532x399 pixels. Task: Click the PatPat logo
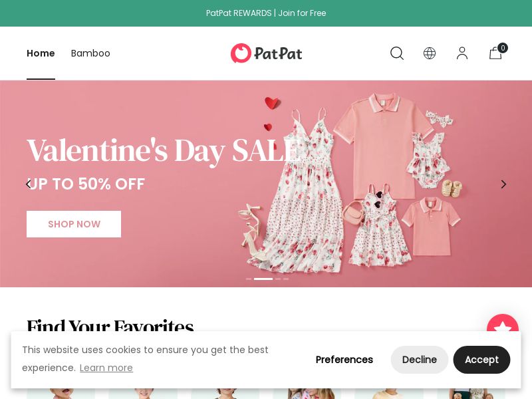(x=267, y=53)
